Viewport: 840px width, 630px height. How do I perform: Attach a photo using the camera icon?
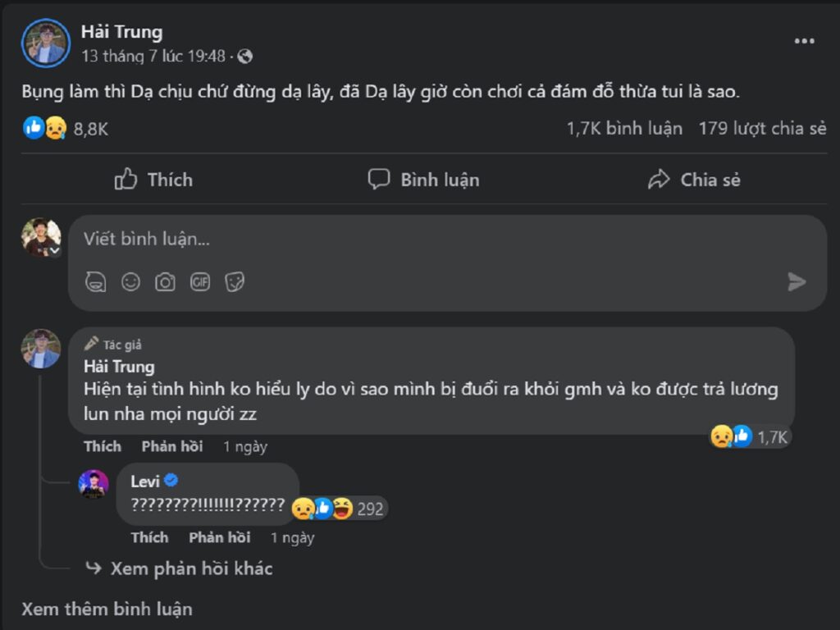pyautogui.click(x=165, y=282)
